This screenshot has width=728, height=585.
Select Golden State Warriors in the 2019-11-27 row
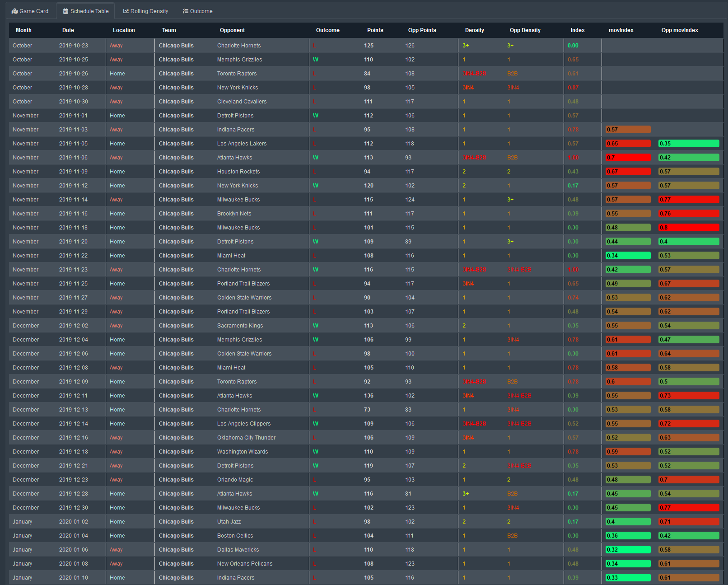point(244,298)
